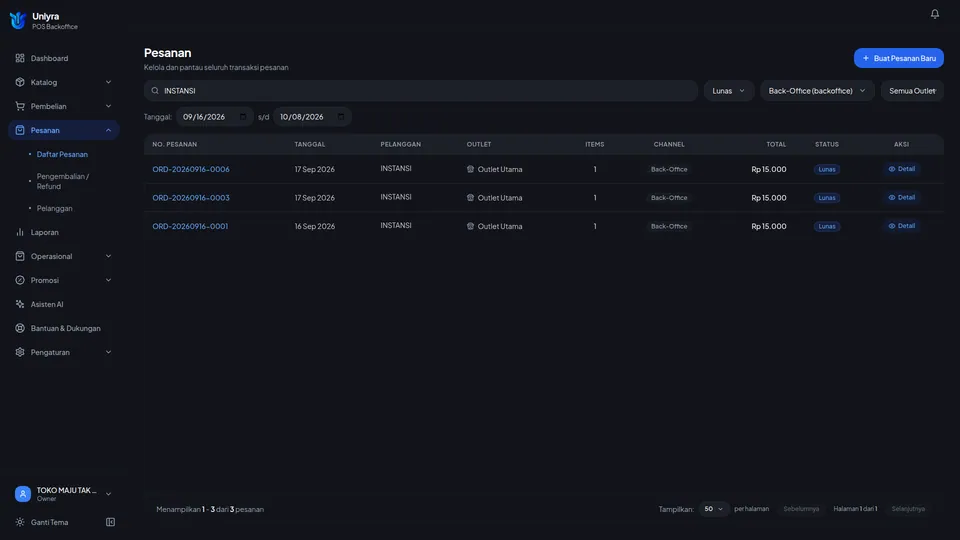Click the Promosi icon
Viewport: 960px width, 540px height.
(x=20, y=280)
